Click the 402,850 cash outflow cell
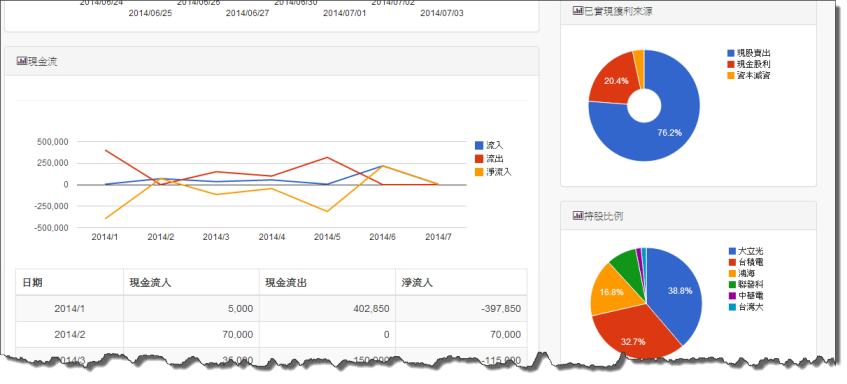The image size is (847, 384). click(x=327, y=308)
